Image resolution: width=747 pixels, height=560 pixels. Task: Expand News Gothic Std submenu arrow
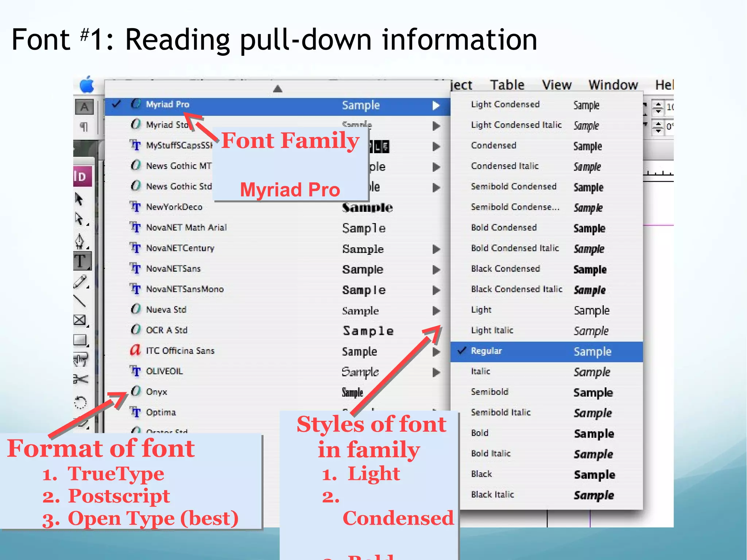click(x=436, y=188)
